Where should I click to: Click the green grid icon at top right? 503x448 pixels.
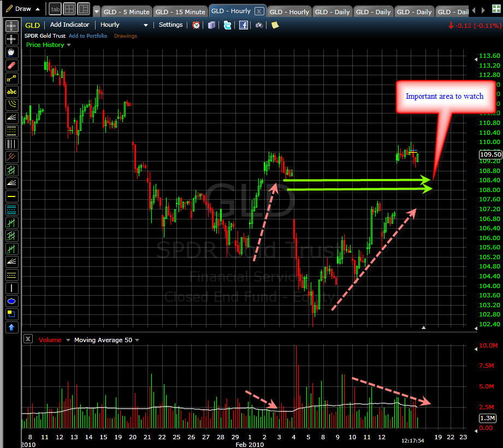coord(496,9)
